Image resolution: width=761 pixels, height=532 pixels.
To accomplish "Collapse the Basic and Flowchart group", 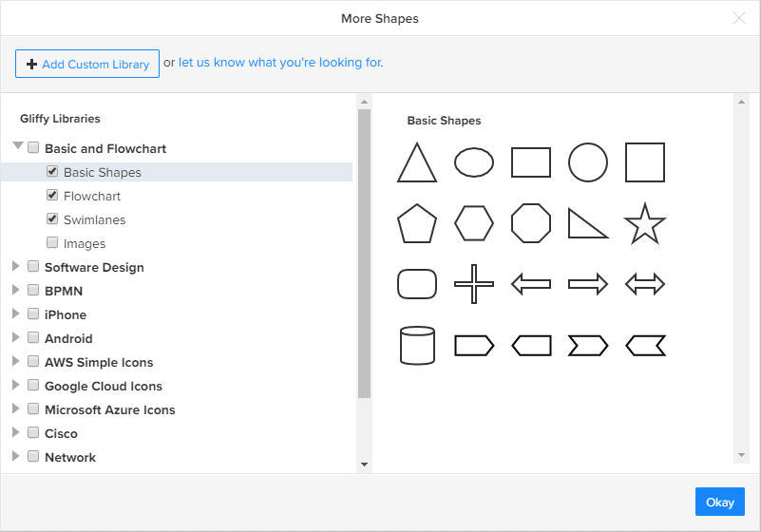I will (17, 147).
